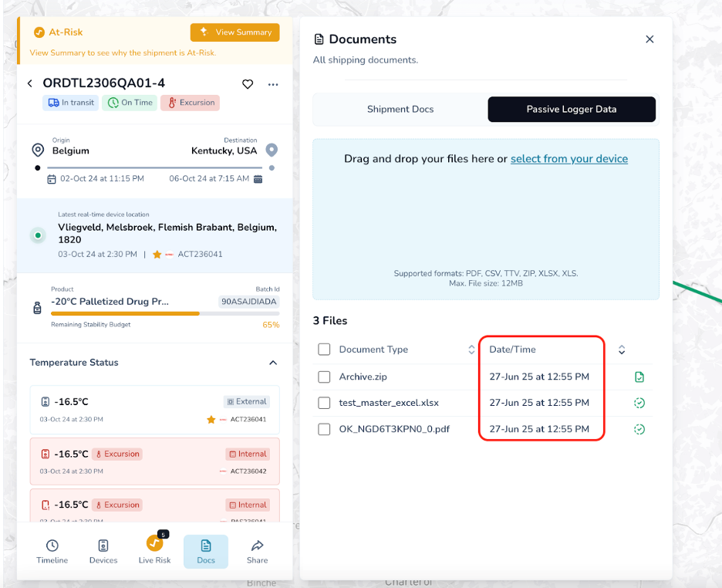Click the destination location pin icon
Screen dimensions: 722x588
pyautogui.click(x=272, y=150)
